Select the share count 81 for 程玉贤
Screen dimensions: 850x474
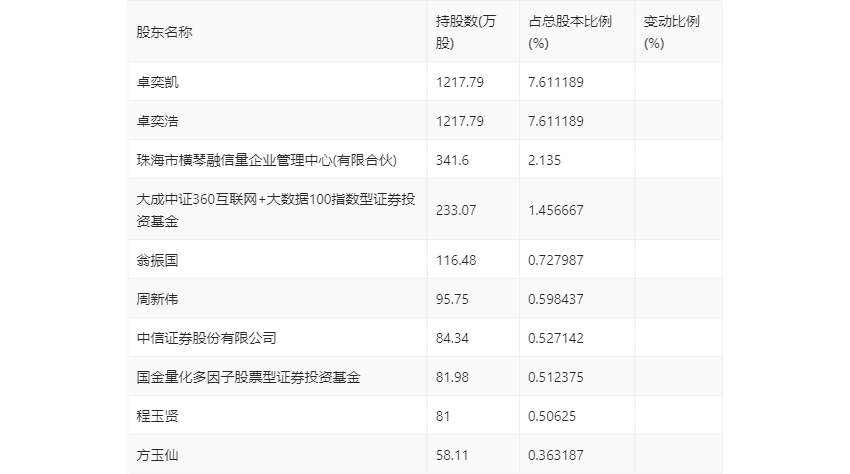tap(443, 416)
